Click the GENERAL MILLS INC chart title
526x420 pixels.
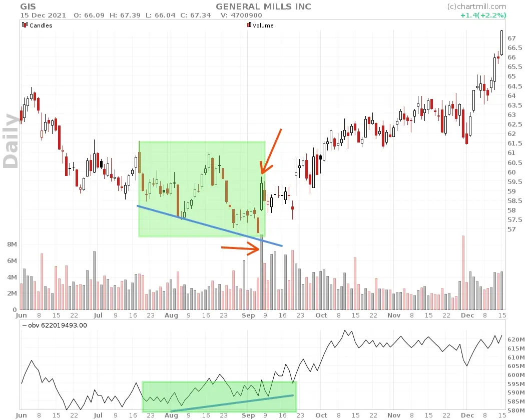(x=263, y=6)
